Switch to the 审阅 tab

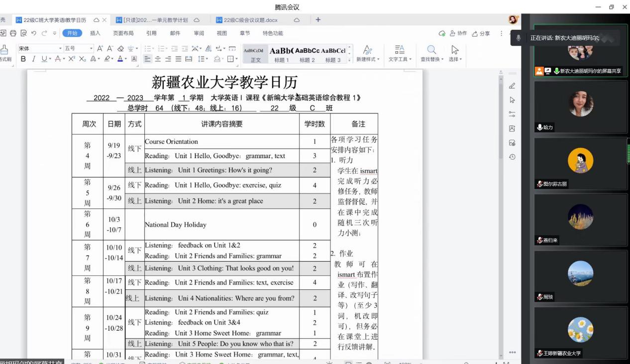coord(199,33)
